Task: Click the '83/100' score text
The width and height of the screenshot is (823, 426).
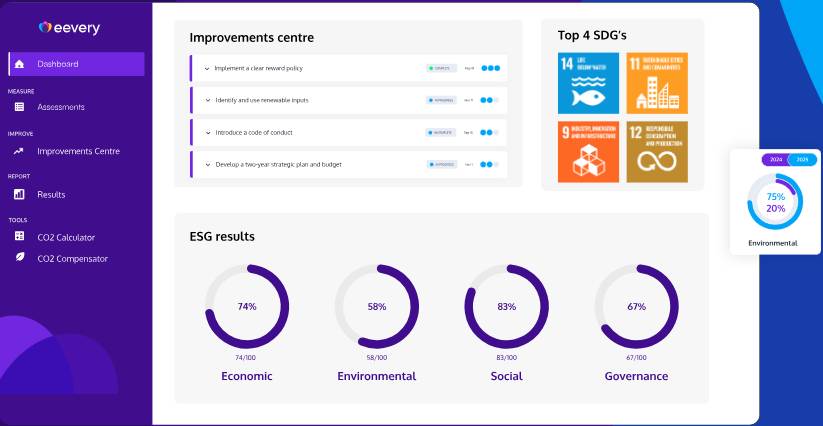Action: pyautogui.click(x=507, y=358)
